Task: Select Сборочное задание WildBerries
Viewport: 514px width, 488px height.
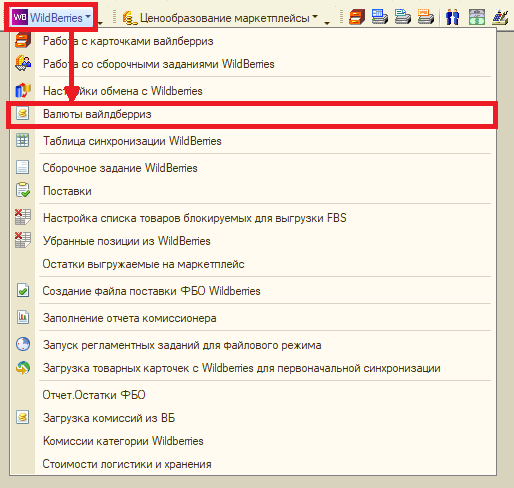Action: (252, 168)
